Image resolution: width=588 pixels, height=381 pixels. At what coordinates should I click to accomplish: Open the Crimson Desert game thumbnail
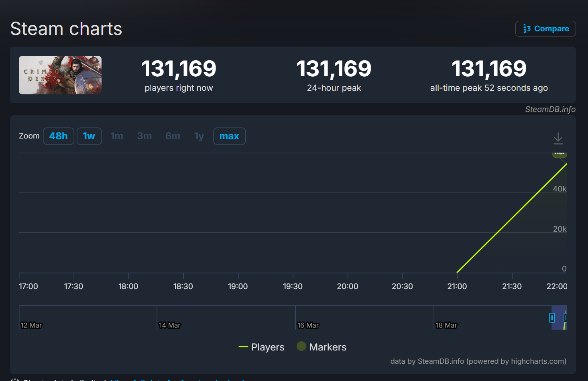coord(60,75)
